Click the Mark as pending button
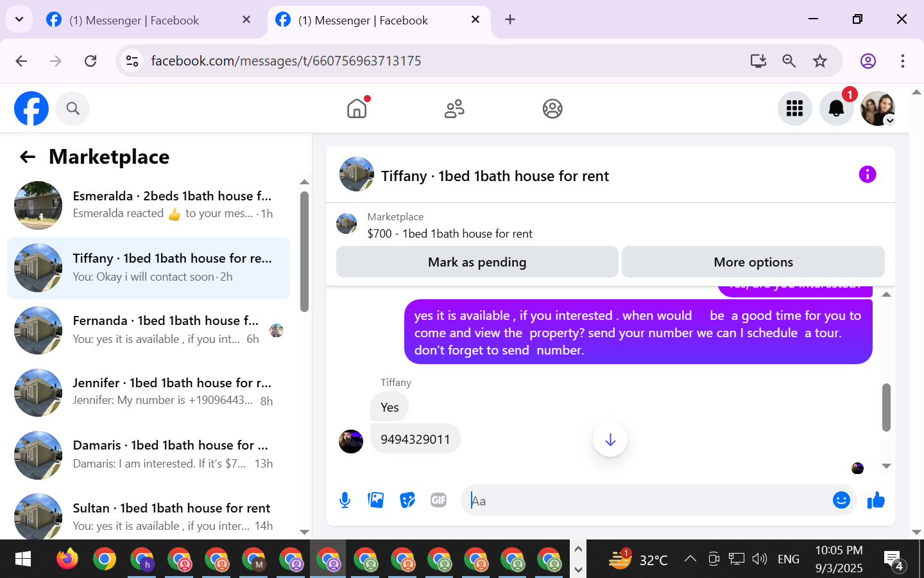This screenshot has width=924, height=578. pos(477,262)
